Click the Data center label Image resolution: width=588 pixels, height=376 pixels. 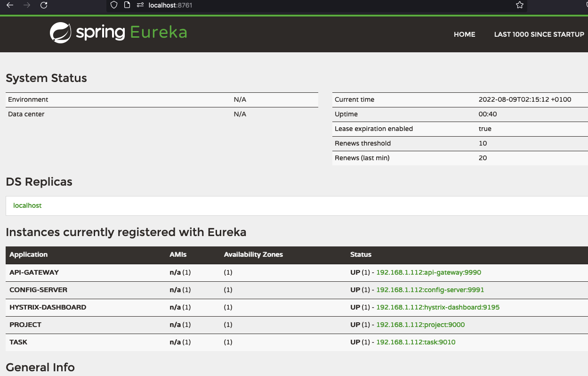pos(26,114)
